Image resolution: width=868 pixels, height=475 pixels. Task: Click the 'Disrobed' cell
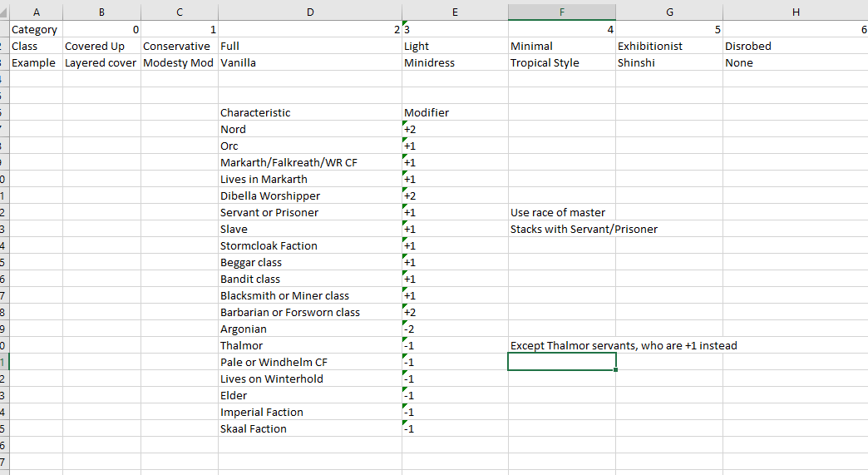(x=796, y=46)
